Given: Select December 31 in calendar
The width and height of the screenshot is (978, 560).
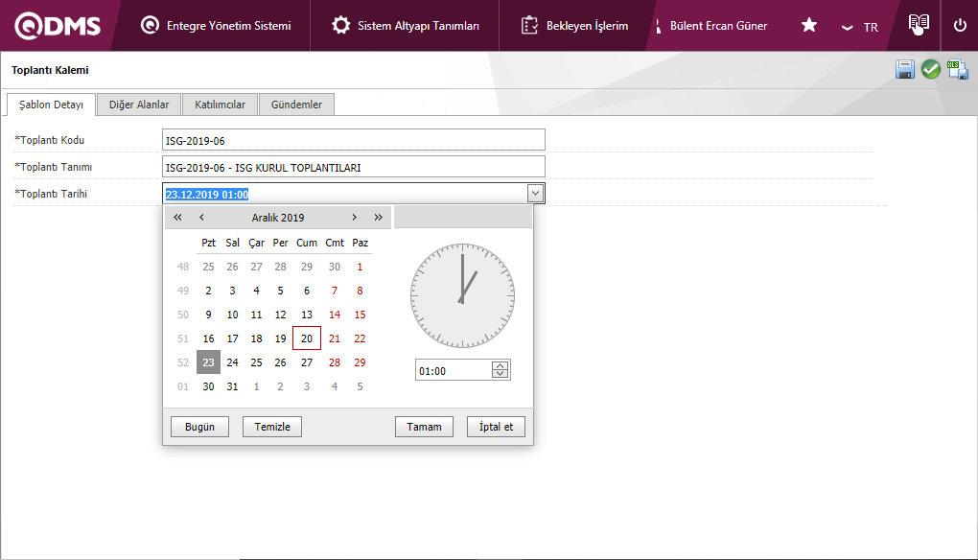Looking at the screenshot, I should point(232,386).
